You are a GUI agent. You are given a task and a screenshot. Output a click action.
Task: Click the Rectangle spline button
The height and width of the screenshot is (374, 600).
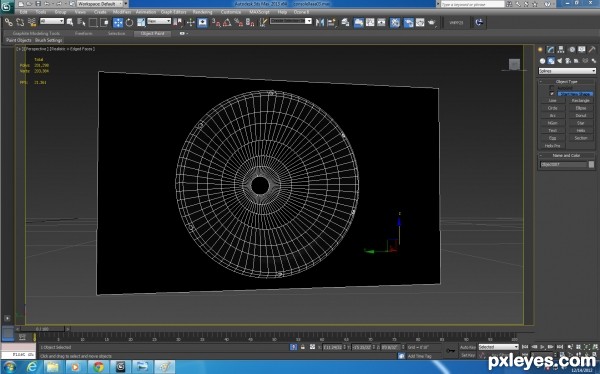click(580, 101)
